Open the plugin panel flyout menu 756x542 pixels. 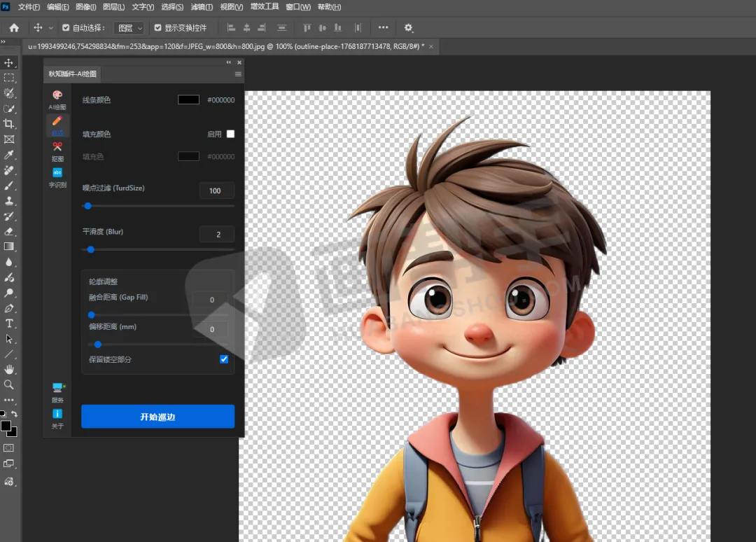point(238,74)
